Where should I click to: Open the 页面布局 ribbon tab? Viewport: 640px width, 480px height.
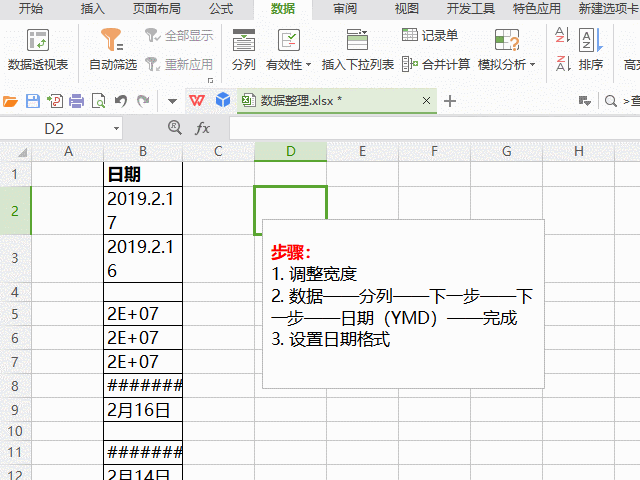pos(156,9)
